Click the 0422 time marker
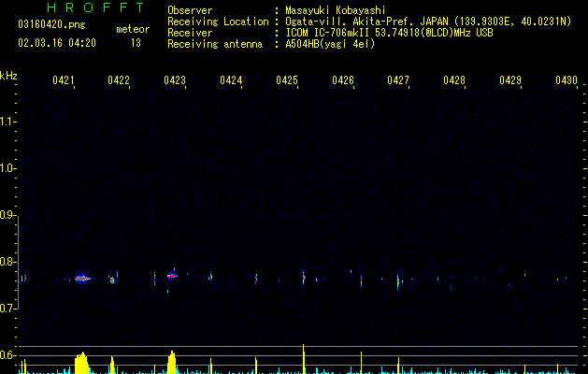Image resolution: width=588 pixels, height=374 pixels. (x=119, y=80)
